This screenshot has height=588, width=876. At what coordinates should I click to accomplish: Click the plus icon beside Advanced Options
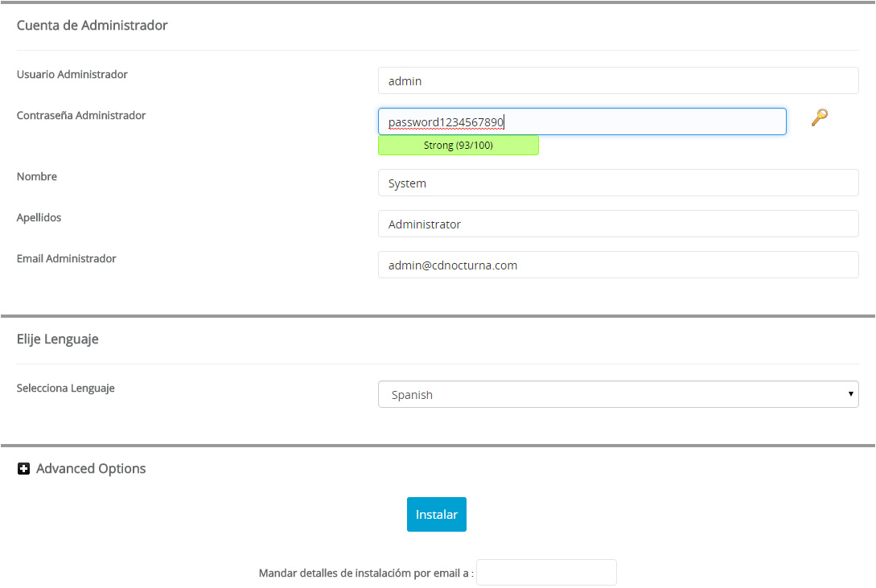pos(23,469)
